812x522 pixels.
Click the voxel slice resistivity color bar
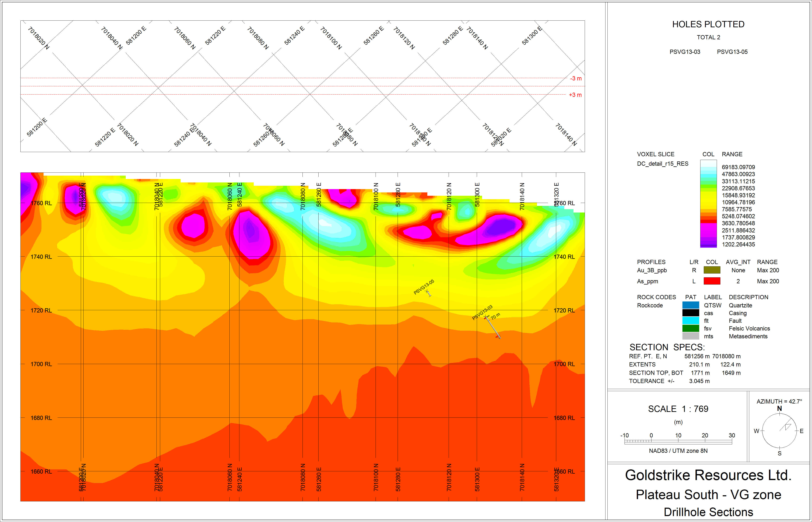709,203
